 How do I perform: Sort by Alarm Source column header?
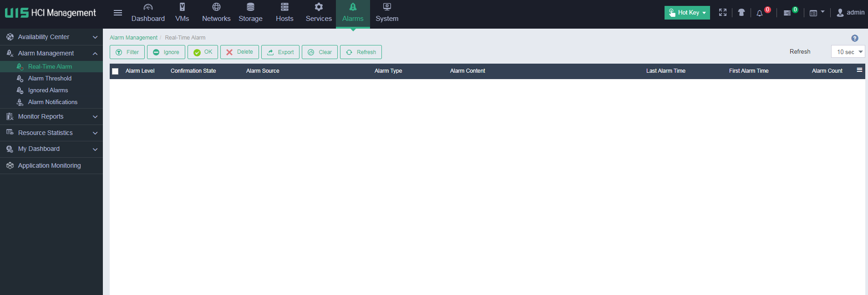click(263, 71)
